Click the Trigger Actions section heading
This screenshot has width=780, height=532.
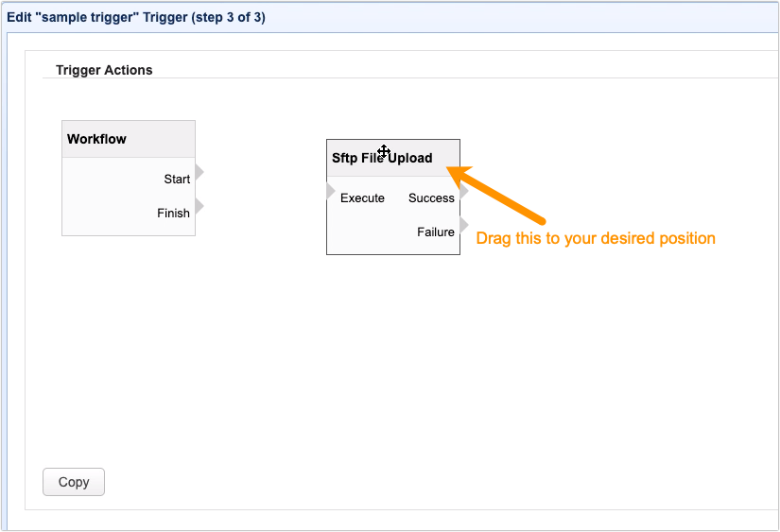coord(104,70)
